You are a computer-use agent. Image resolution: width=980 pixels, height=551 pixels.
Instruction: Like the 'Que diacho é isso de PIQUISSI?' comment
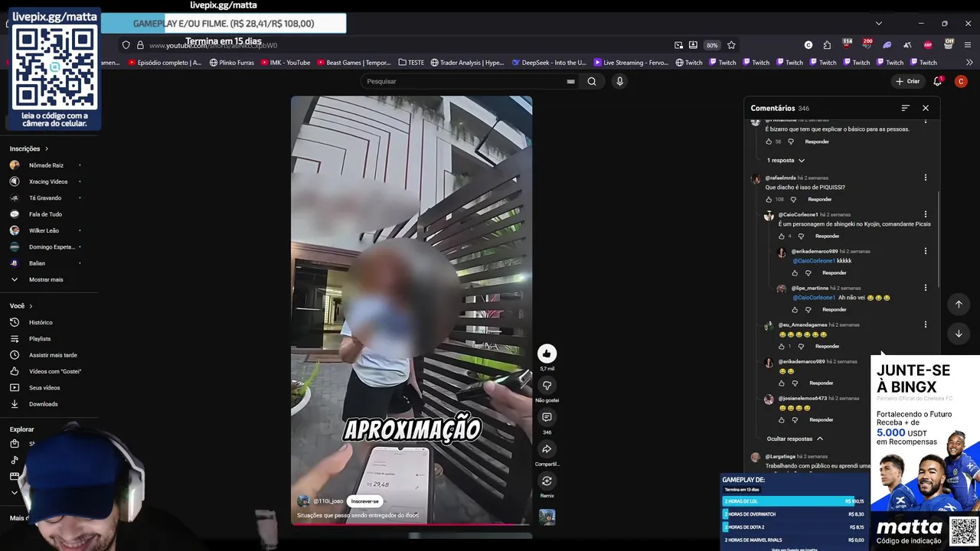(769, 200)
